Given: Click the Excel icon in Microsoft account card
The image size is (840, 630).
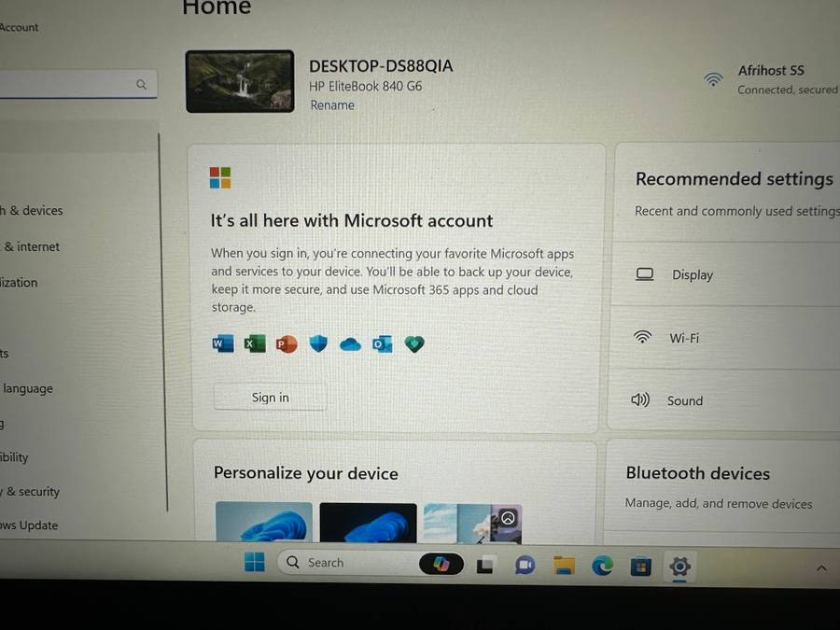Looking at the screenshot, I should 254,344.
